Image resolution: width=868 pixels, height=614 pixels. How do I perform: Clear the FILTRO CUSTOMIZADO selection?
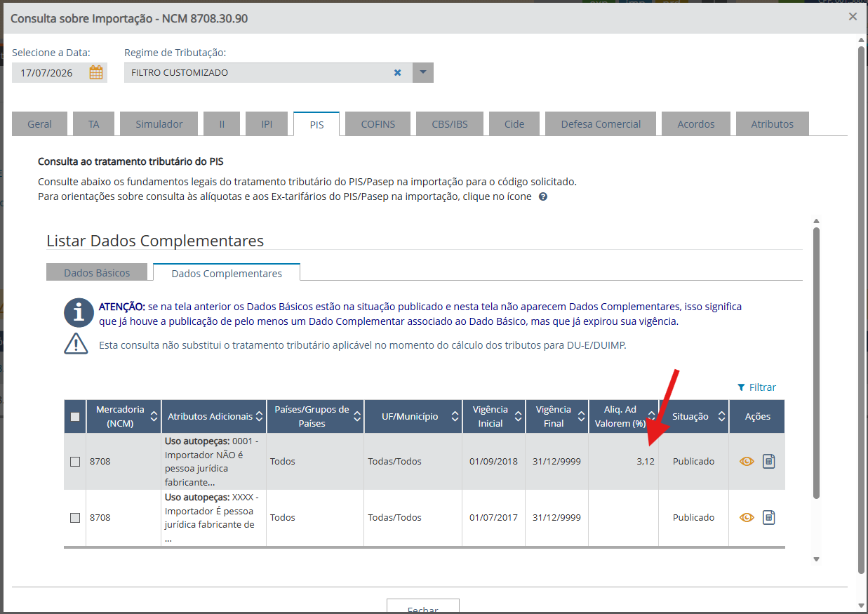pyautogui.click(x=397, y=72)
